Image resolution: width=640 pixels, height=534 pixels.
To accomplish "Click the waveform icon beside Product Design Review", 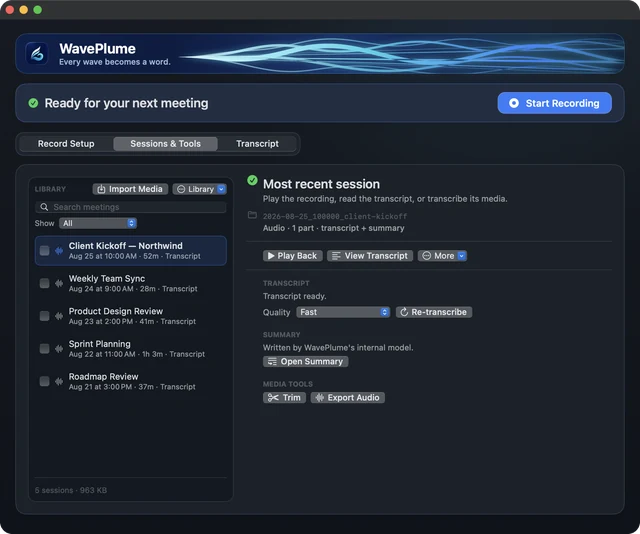I will (59, 316).
